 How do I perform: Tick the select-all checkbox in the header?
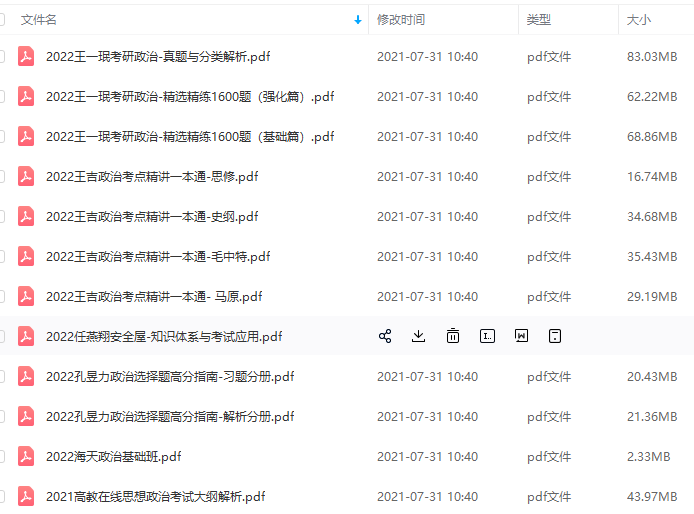[2, 20]
